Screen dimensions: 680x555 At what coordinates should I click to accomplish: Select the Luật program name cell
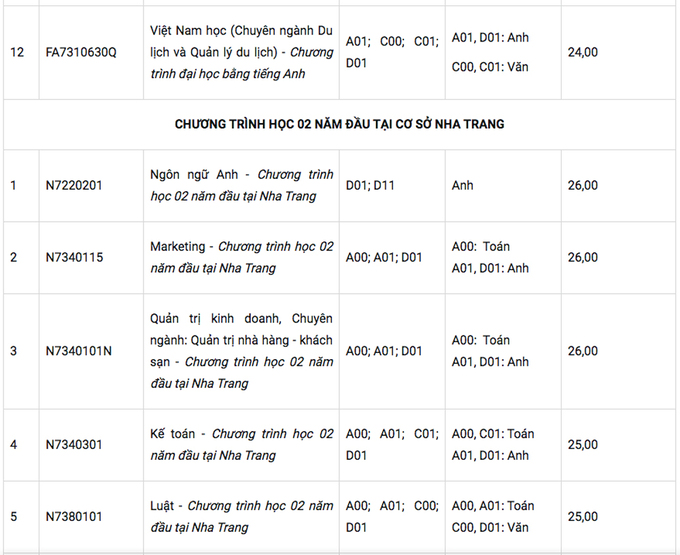[x=241, y=517]
